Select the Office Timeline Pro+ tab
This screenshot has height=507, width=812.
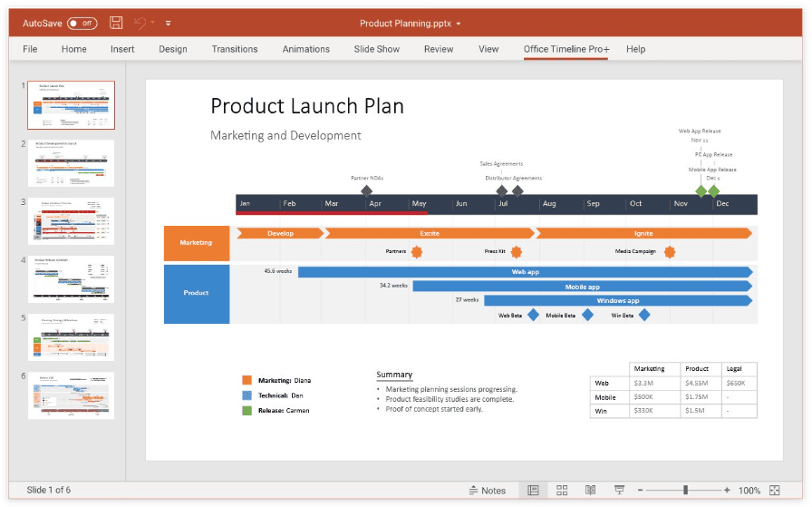(x=566, y=49)
